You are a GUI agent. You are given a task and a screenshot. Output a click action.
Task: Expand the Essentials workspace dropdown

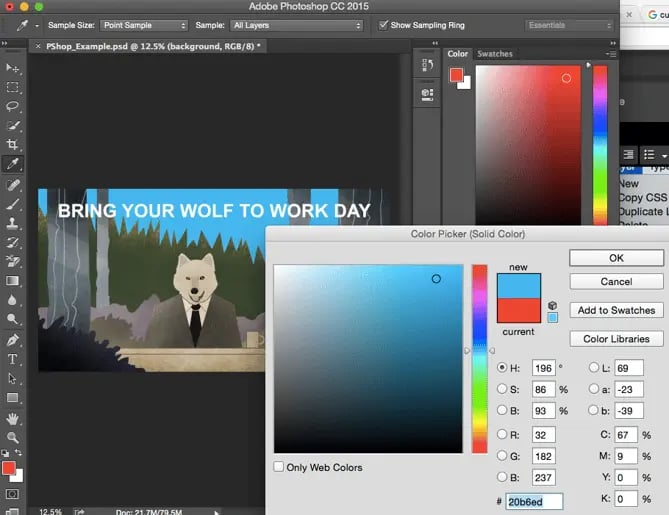tap(567, 25)
